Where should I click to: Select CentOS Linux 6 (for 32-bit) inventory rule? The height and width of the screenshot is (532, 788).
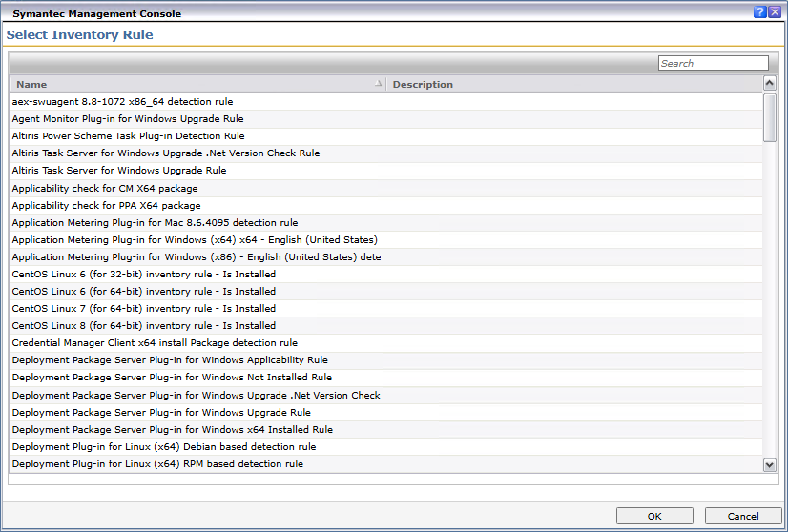pos(385,275)
